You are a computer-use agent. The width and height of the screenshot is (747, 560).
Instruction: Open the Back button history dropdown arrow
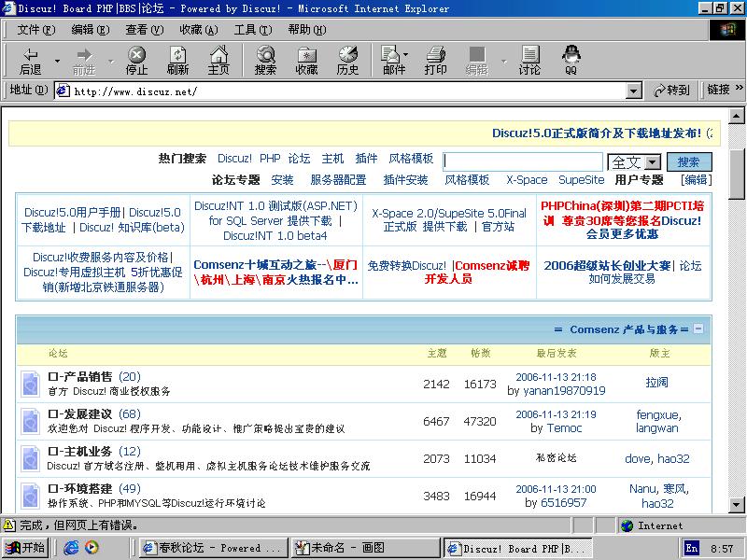click(57, 61)
